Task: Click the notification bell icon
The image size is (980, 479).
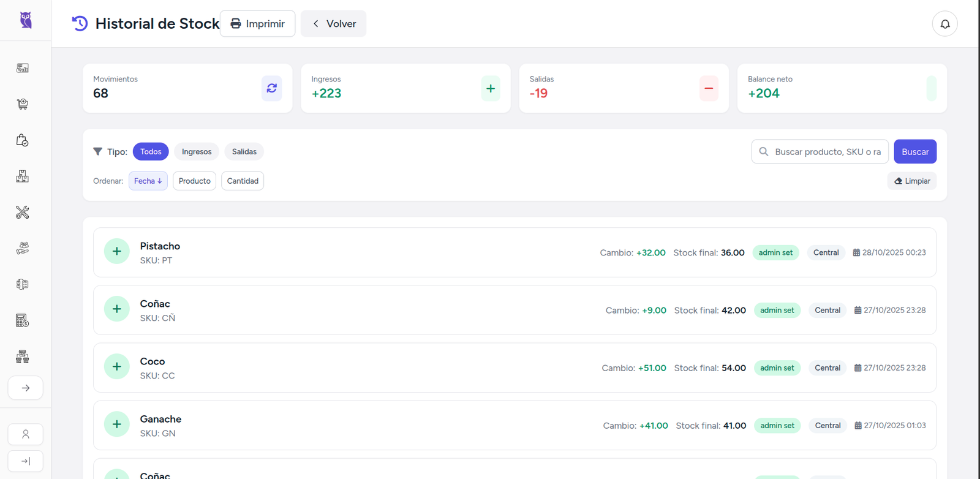Action: (x=944, y=24)
